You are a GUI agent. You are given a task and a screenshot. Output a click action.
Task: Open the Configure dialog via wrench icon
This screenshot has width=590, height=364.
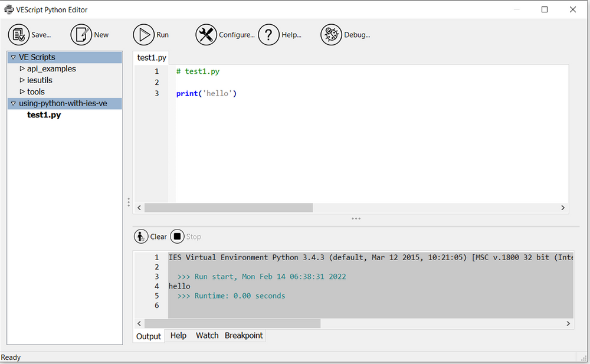[206, 34]
